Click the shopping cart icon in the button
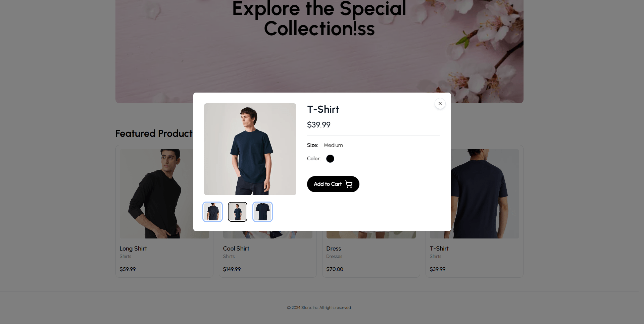Screen dimensions: 644x324 click(349, 184)
